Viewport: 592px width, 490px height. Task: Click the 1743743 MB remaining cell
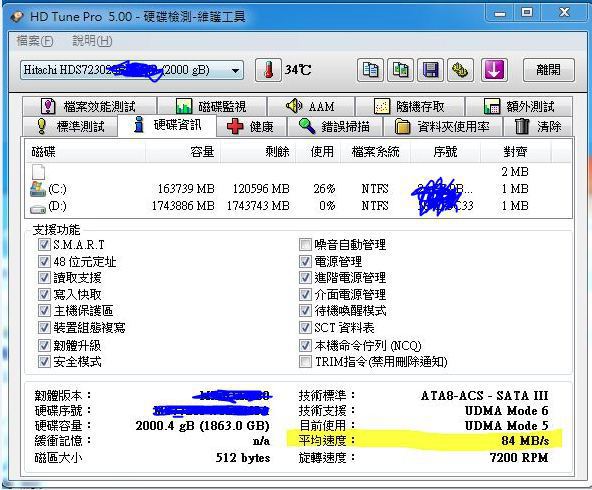[258, 206]
